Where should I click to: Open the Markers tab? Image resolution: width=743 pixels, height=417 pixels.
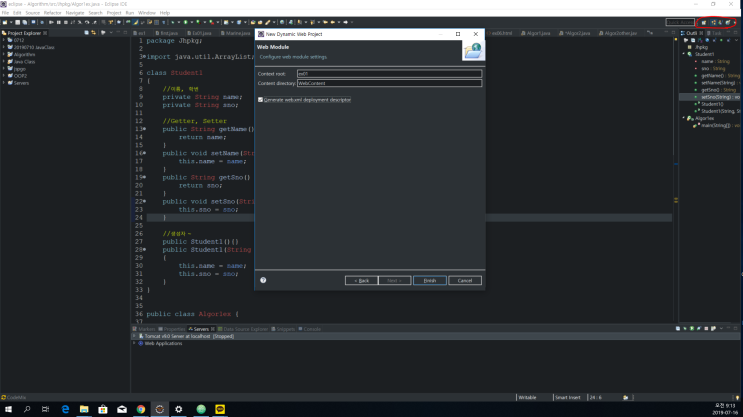point(144,329)
